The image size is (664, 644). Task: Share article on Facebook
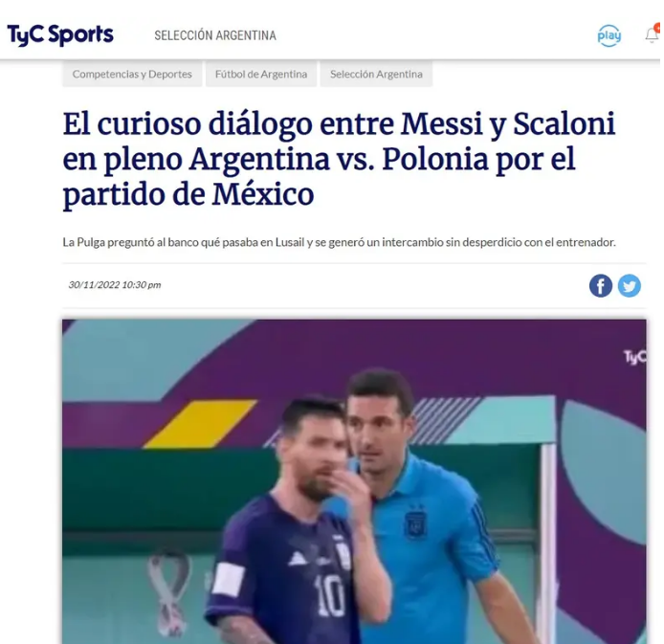601,286
